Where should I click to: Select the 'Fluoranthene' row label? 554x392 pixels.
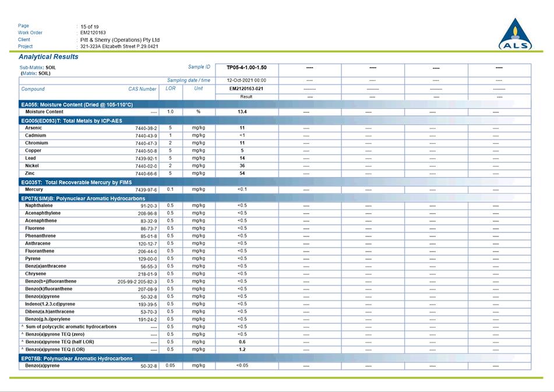40,251
